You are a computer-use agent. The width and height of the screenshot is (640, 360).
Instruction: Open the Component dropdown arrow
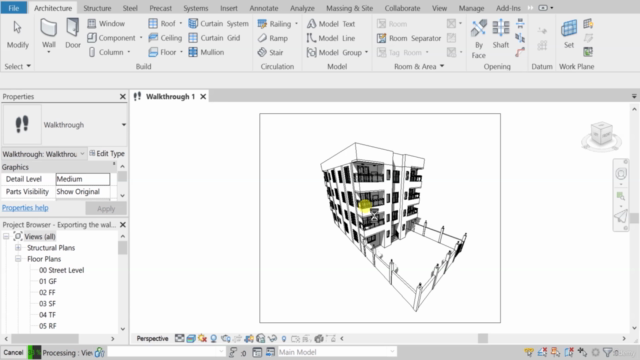pyautogui.click(x=141, y=38)
